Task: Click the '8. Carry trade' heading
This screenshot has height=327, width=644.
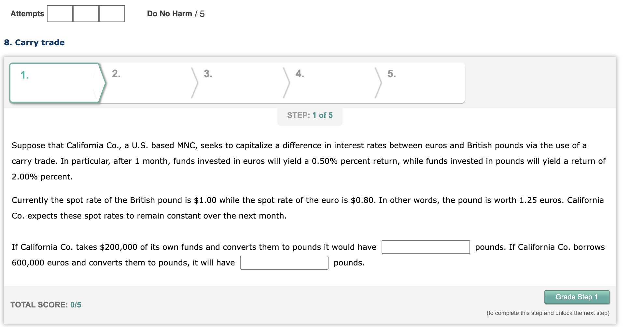Action: [x=34, y=43]
